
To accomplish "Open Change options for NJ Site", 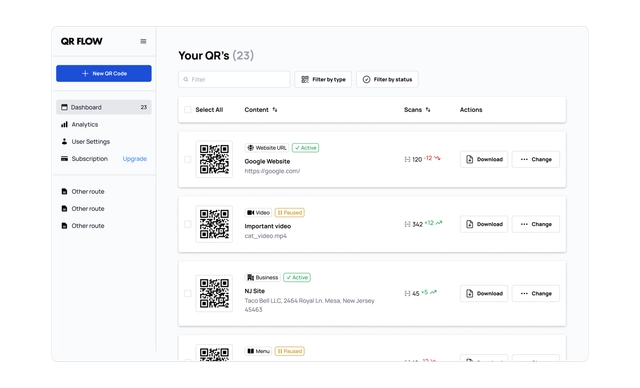I will (536, 293).
